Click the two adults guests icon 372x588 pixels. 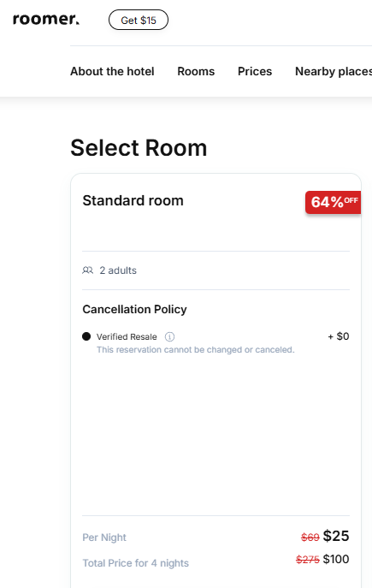pyautogui.click(x=88, y=270)
